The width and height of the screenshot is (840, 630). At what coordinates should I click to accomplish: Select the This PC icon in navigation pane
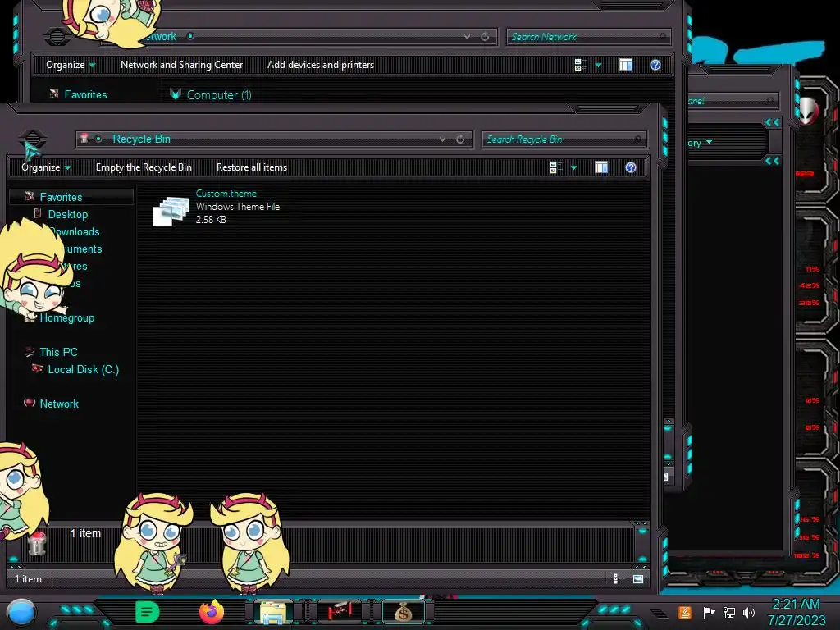click(30, 352)
